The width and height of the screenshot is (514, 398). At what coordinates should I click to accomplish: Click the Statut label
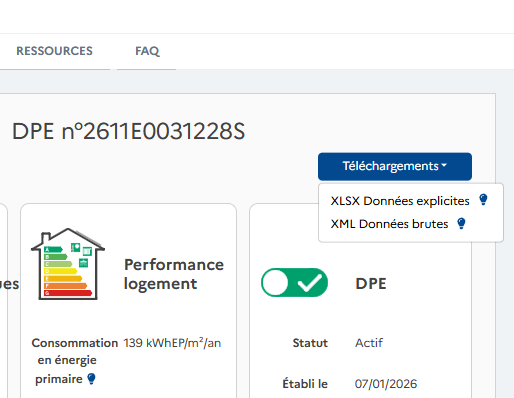[310, 343]
